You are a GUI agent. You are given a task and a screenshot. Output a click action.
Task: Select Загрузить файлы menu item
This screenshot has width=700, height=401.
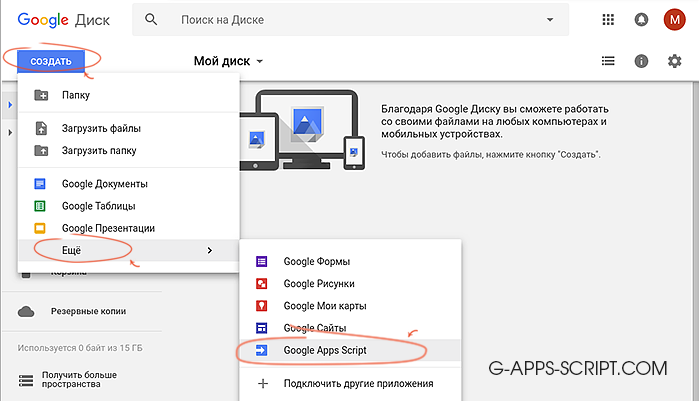click(x=129, y=128)
